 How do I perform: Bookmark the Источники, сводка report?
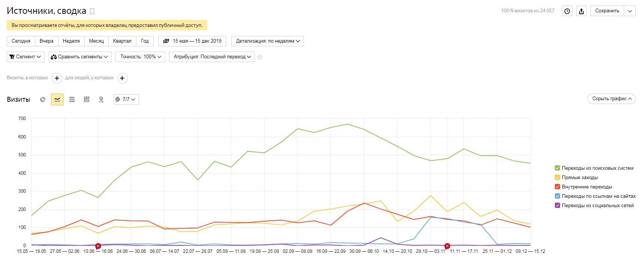[92, 12]
